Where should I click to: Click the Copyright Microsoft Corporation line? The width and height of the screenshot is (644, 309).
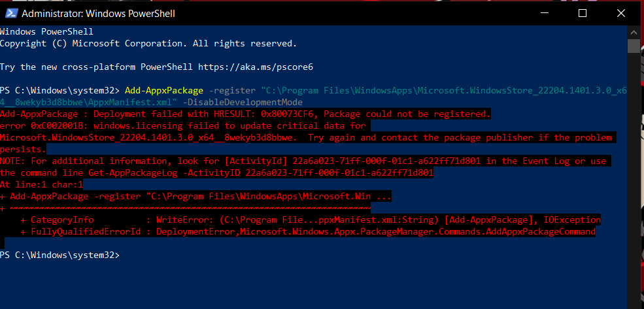[148, 44]
